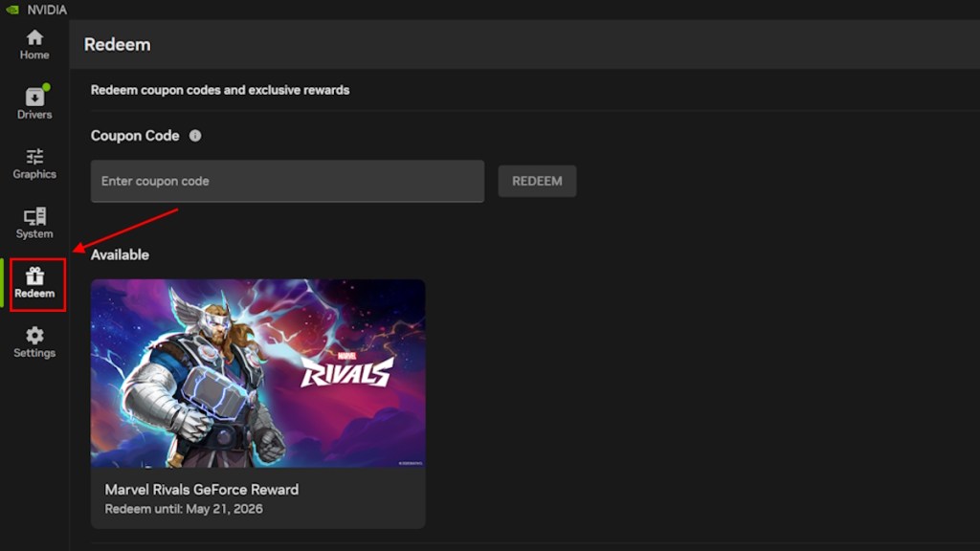Click inside the Enter coupon code field
Image resolution: width=980 pixels, height=551 pixels.
click(x=287, y=181)
